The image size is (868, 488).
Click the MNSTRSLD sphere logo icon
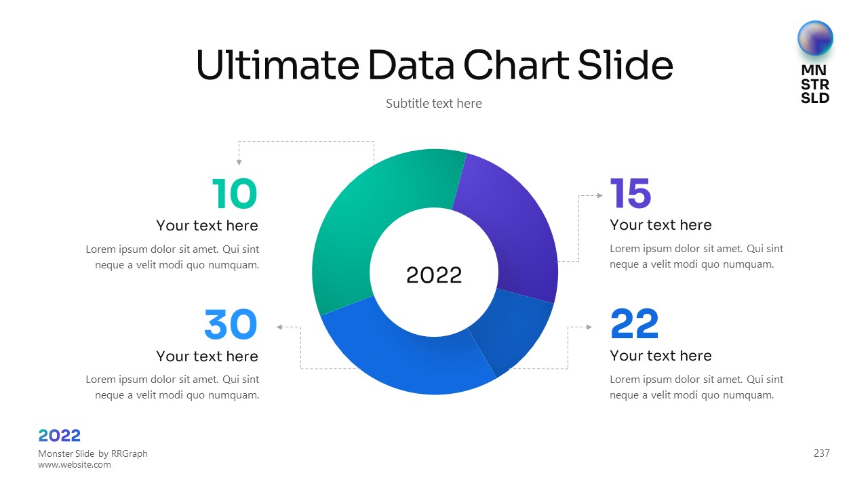tap(815, 38)
